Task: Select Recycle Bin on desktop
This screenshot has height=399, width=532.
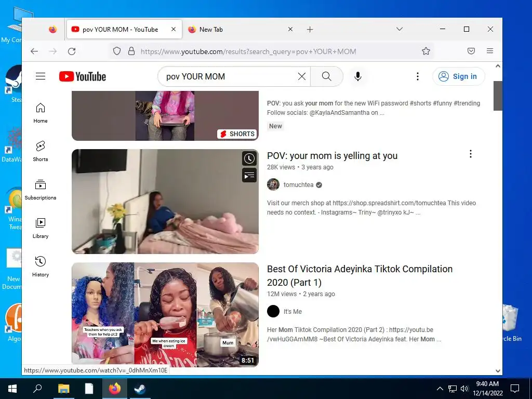Action: [511, 323]
